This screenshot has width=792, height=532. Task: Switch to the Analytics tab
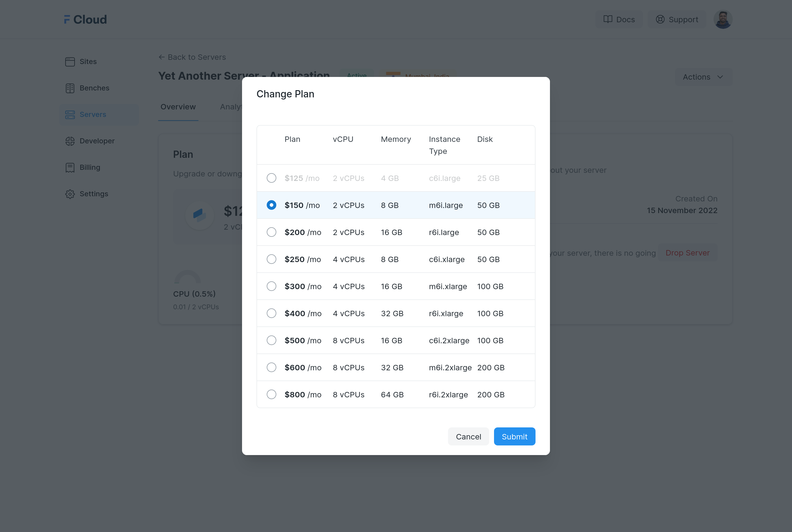pyautogui.click(x=231, y=107)
